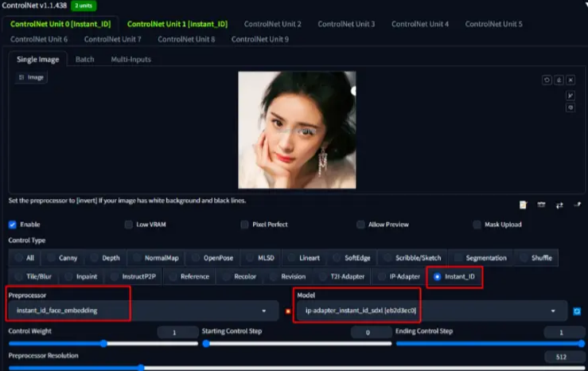Switch to ControlNet Unit 0 tab

pos(60,24)
